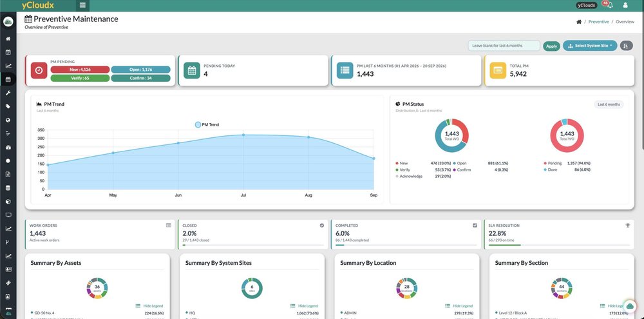The width and height of the screenshot is (644, 319).
Task: Click the Open : 1,176 pill
Action: coord(140,70)
